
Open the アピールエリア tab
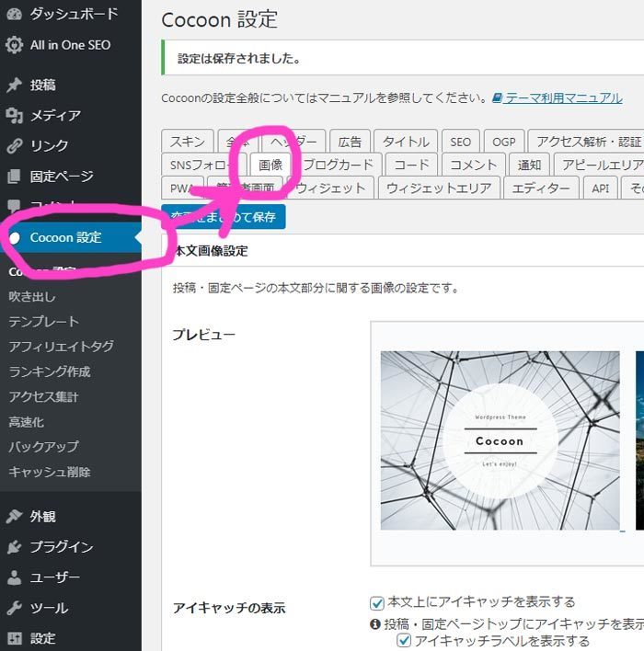(600, 165)
